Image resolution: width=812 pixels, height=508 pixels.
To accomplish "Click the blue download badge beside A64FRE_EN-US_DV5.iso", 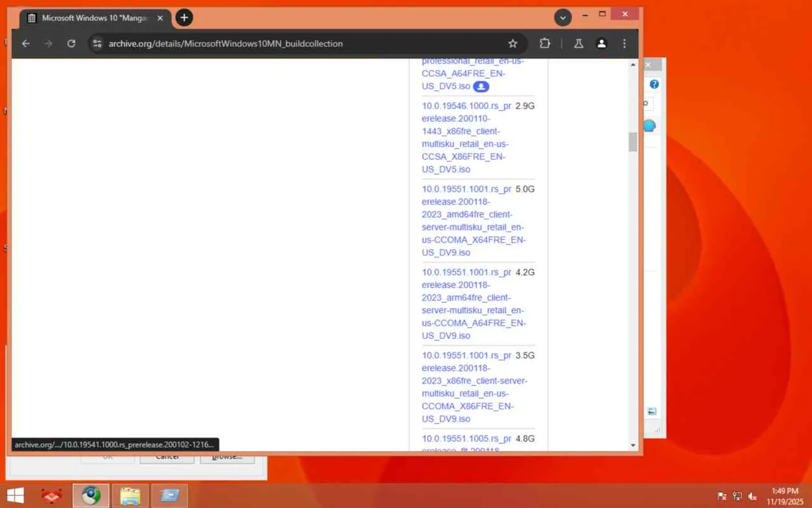I will click(481, 86).
